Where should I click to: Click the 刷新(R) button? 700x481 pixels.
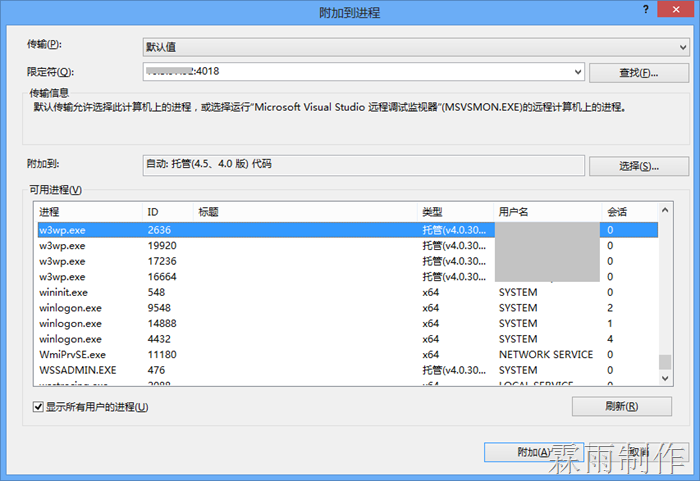pyautogui.click(x=621, y=406)
